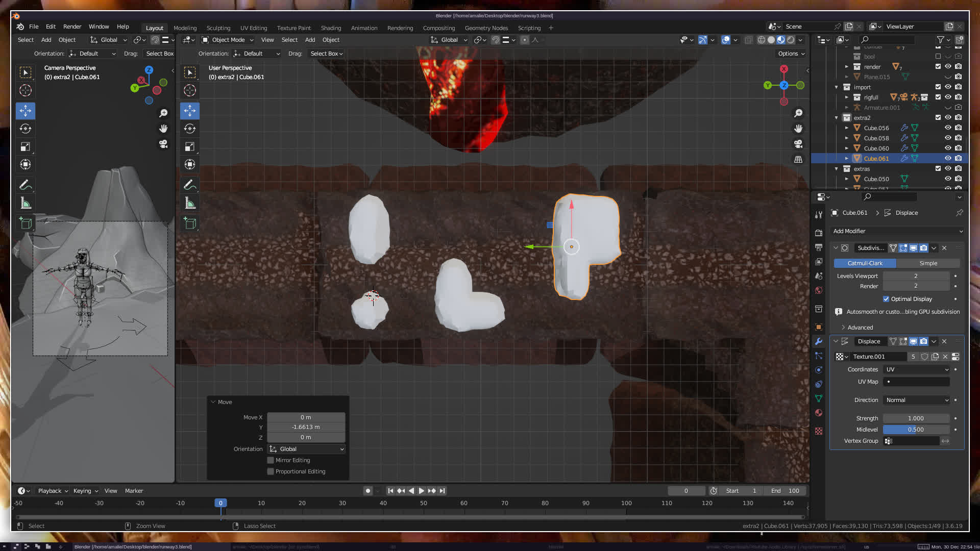
Task: Expand the Advanced subdivision section
Action: [x=860, y=328]
